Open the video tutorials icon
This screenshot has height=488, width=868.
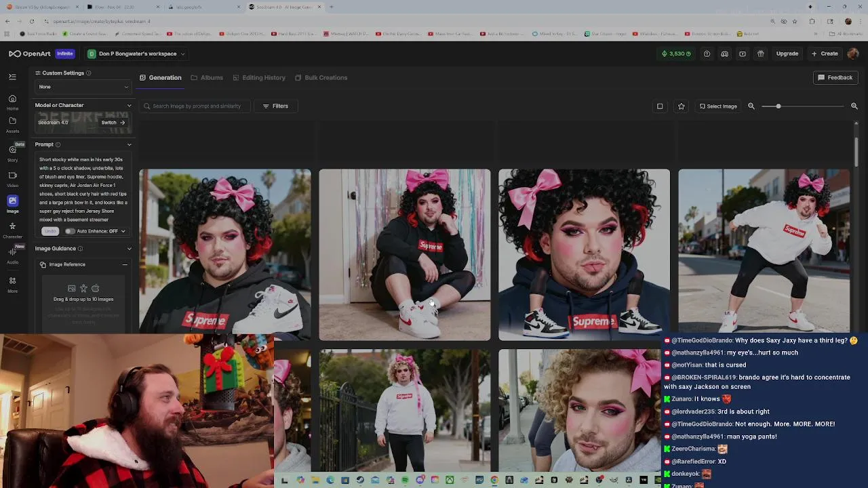pyautogui.click(x=743, y=54)
